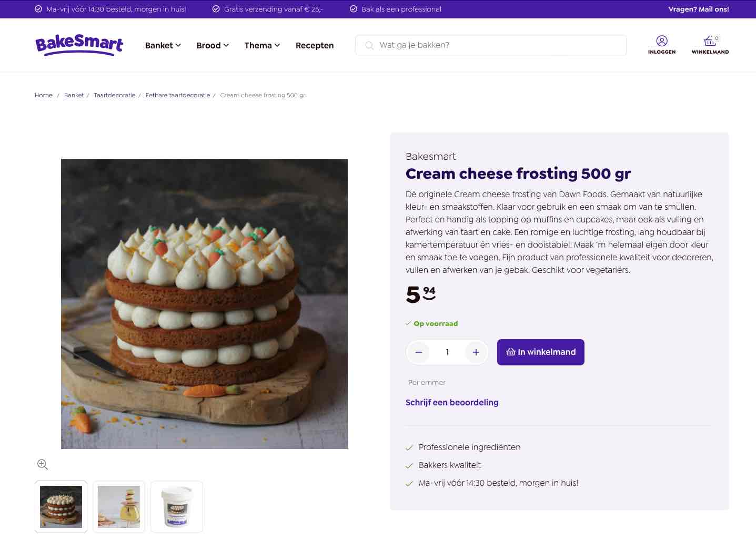The height and width of the screenshot is (541, 756).
Task: Click the search magnifier icon
Action: [369, 45]
